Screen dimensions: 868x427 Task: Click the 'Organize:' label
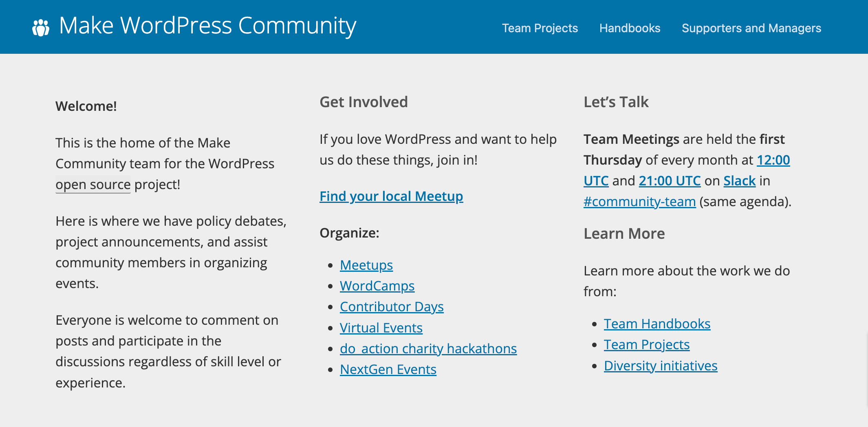[349, 233]
